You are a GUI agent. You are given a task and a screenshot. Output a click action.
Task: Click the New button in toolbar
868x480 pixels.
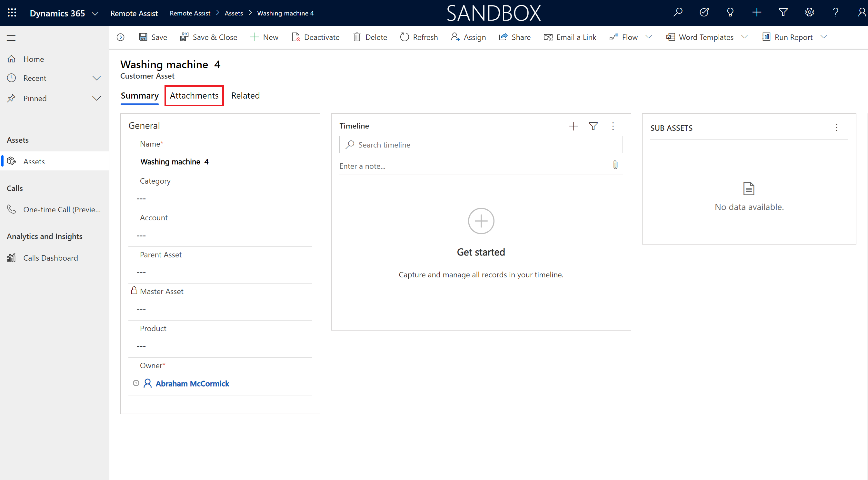pos(265,37)
